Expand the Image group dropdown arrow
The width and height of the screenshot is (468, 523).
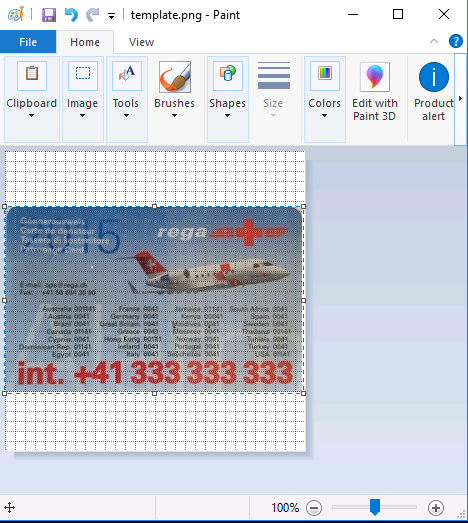82,115
